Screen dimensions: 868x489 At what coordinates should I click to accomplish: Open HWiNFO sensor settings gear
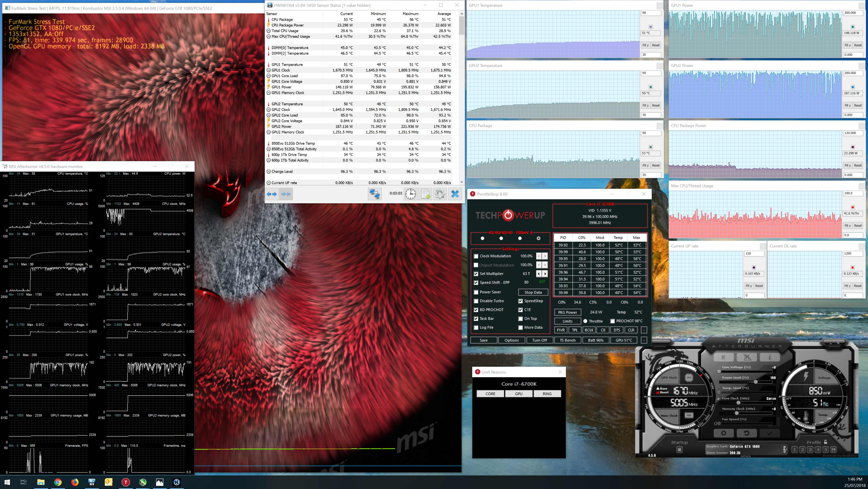440,194
